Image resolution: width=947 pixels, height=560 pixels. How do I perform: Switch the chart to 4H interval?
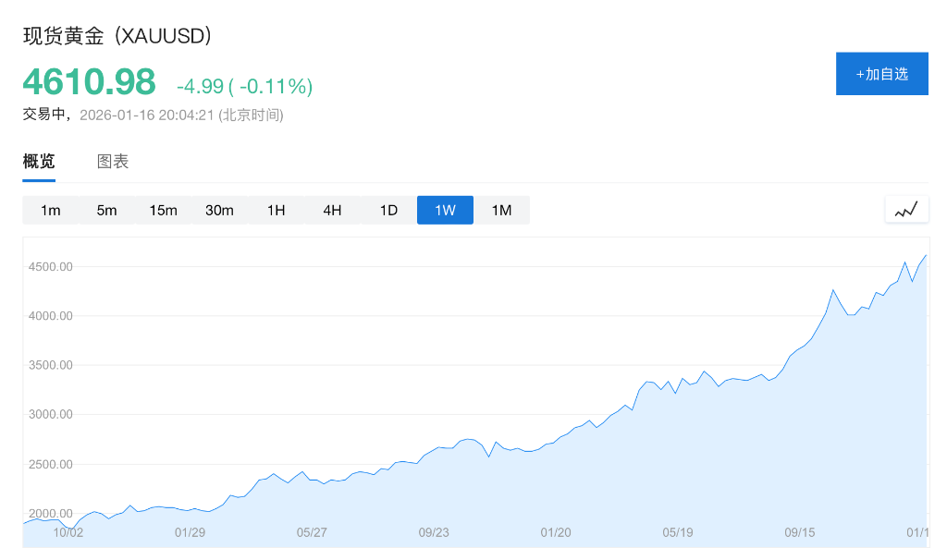[332, 210]
